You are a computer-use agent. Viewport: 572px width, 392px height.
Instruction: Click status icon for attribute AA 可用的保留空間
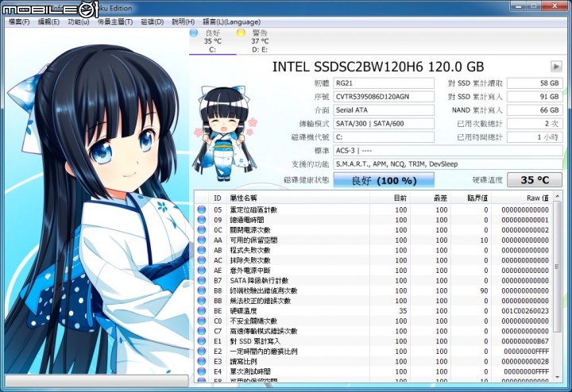click(x=201, y=240)
